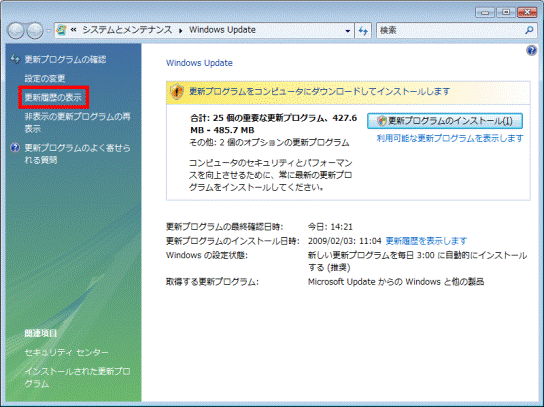Click the Forward navigation arrow button

click(35, 31)
